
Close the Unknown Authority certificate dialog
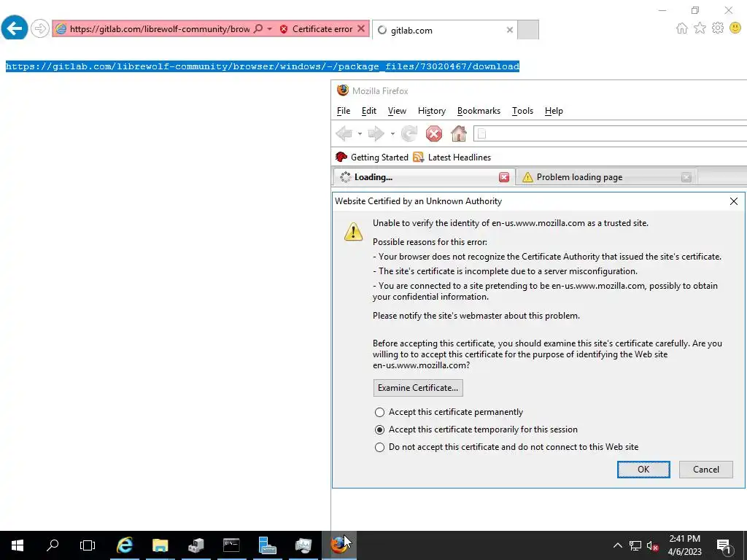pyautogui.click(x=734, y=201)
